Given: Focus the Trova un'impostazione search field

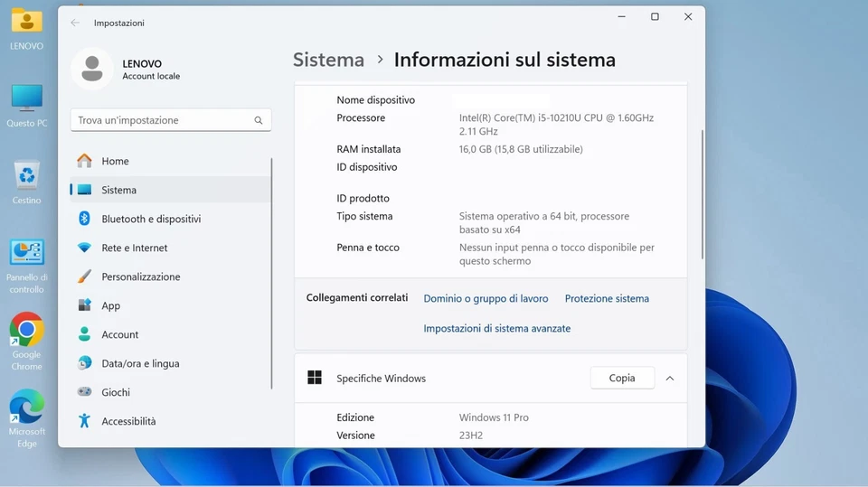Looking at the screenshot, I should point(171,120).
